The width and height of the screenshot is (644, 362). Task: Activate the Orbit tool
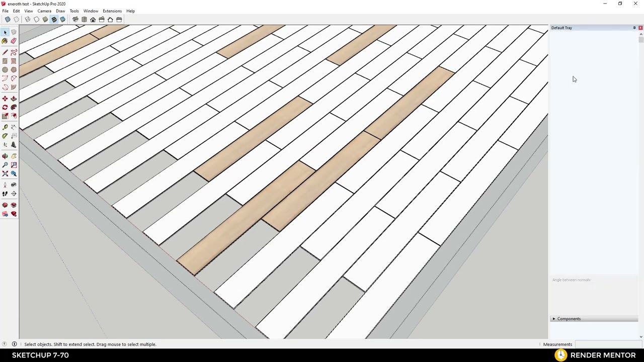[x=5, y=156]
